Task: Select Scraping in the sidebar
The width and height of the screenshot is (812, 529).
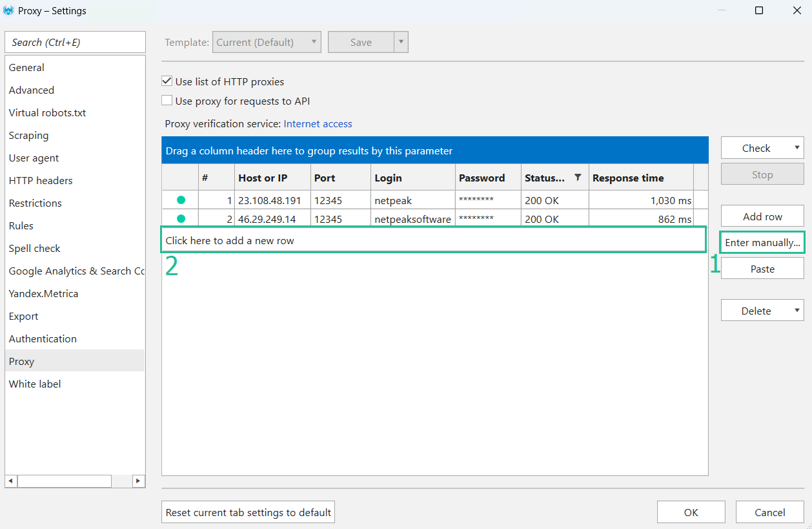Action: point(75,136)
